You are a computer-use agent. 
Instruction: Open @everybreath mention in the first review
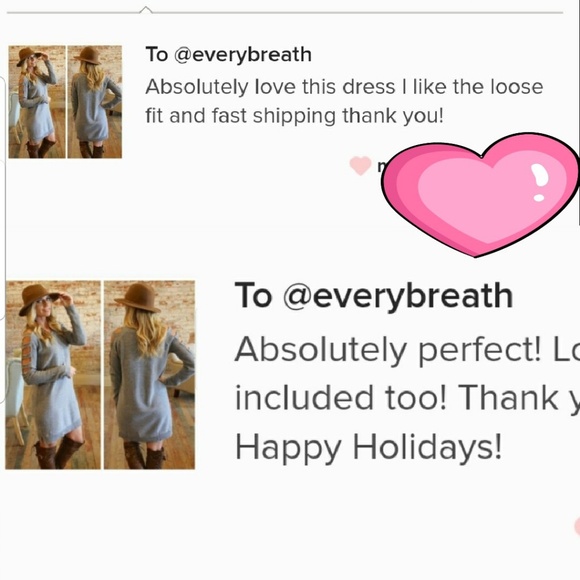point(243,55)
